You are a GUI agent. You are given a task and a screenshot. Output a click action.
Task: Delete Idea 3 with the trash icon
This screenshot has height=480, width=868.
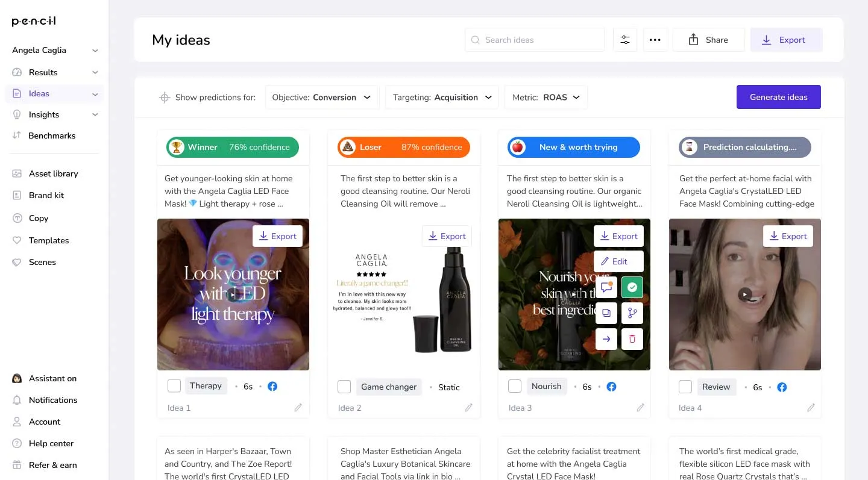tap(632, 339)
